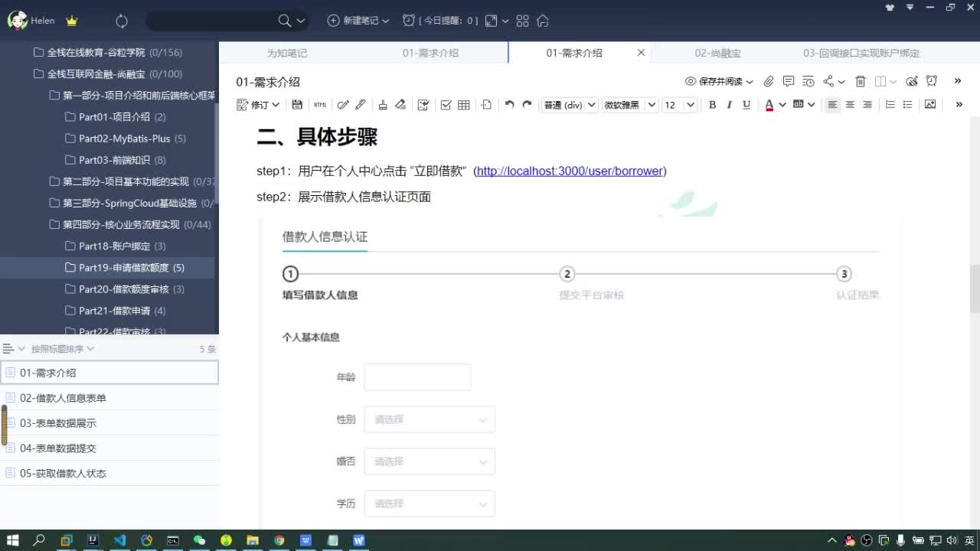Open 保存并阅读 dropdown arrow
This screenshot has height=551, width=980.
tap(750, 81)
